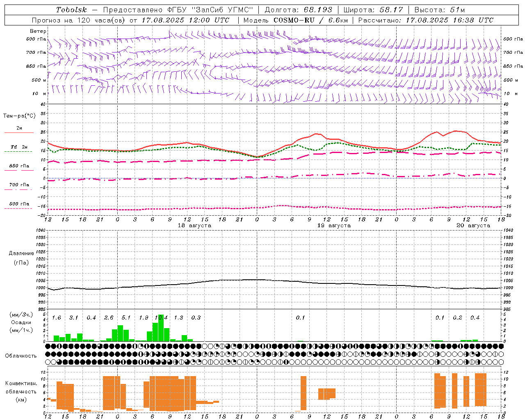Viewport: 525px width, 420px height.
Task: Click the "700 гПа" temperature legend entry
Action: [19, 185]
